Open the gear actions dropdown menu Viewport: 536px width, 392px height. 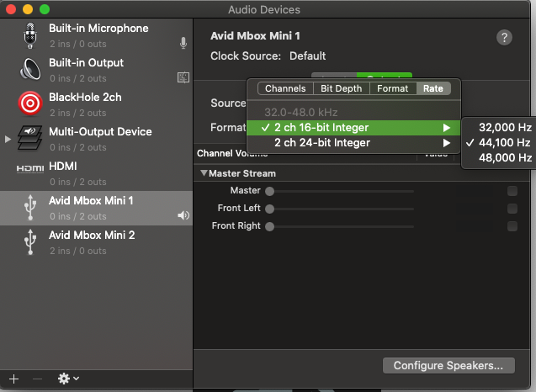point(67,379)
